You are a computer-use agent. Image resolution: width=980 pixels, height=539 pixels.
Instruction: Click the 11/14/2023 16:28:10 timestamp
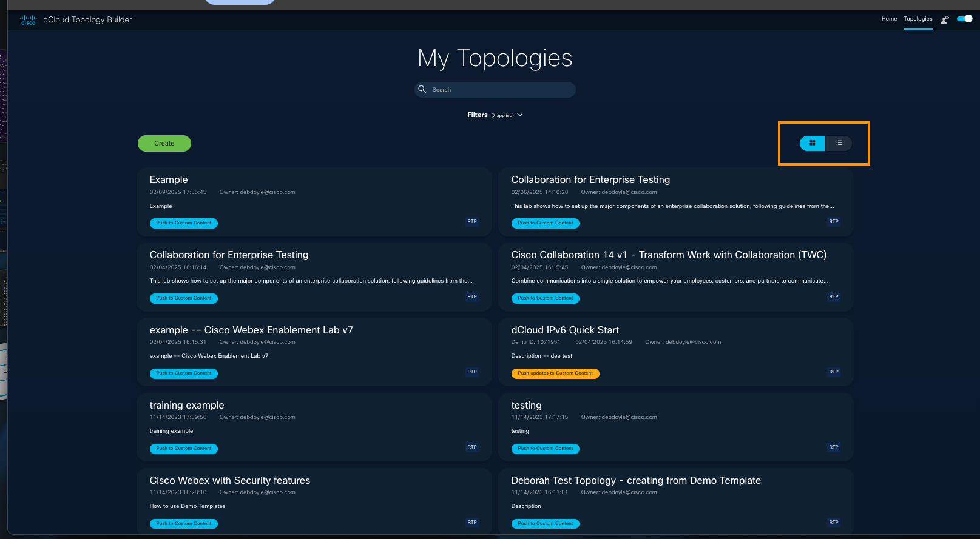(178, 492)
